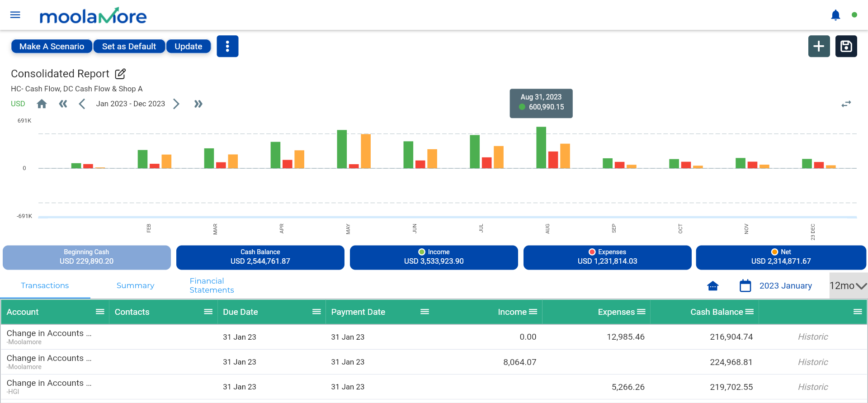
Task: Toggle the Income series card
Action: click(434, 257)
